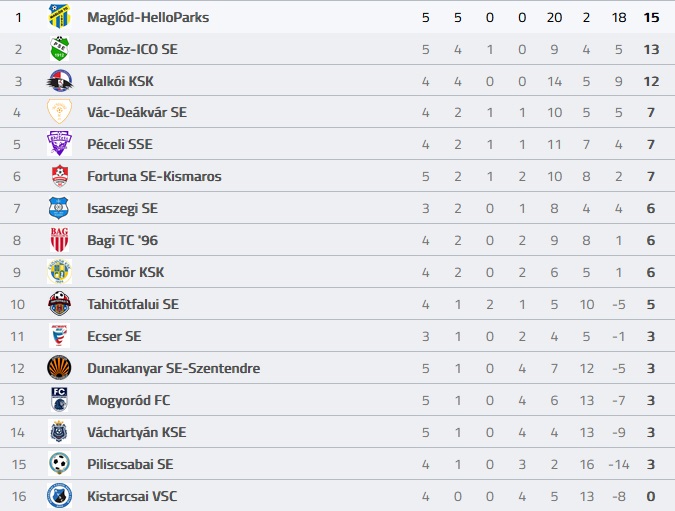Click the Maglód-HelloParks team crest

pyautogui.click(x=59, y=17)
